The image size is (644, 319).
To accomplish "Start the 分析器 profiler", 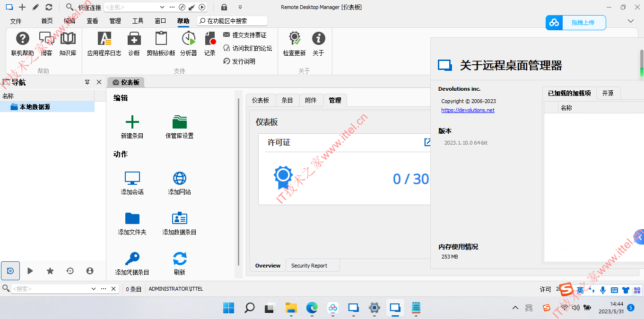I will (188, 44).
